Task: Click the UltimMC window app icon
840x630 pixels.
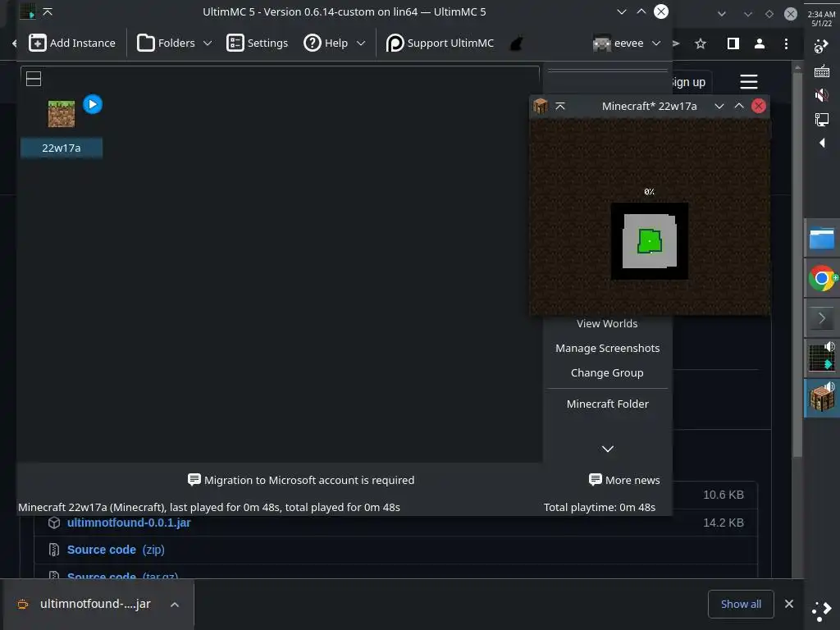Action: (27, 11)
